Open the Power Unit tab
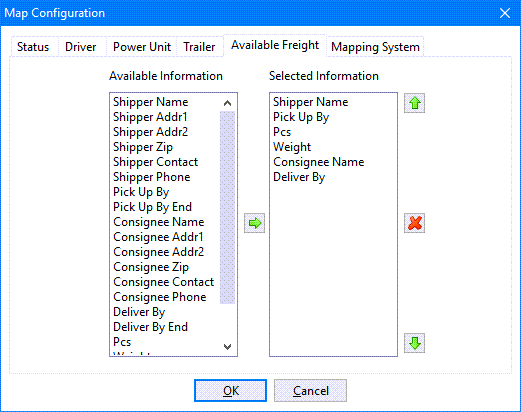Image resolution: width=521 pixels, height=412 pixels. tap(142, 47)
